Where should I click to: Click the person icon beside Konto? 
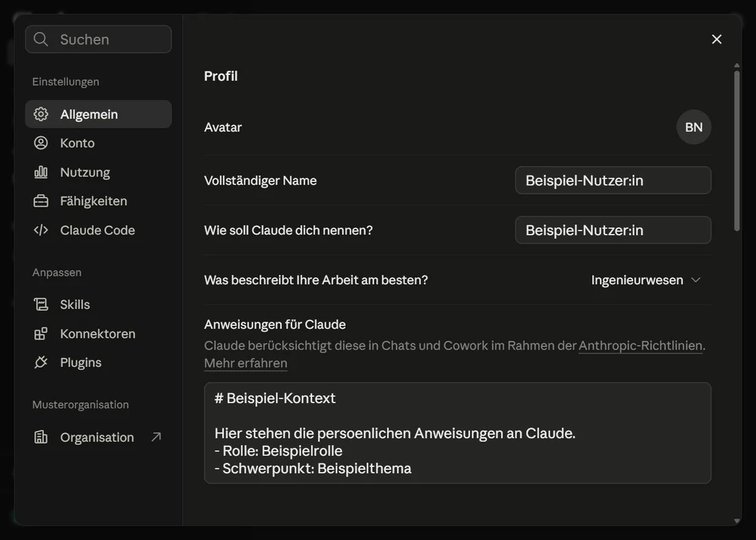click(41, 143)
